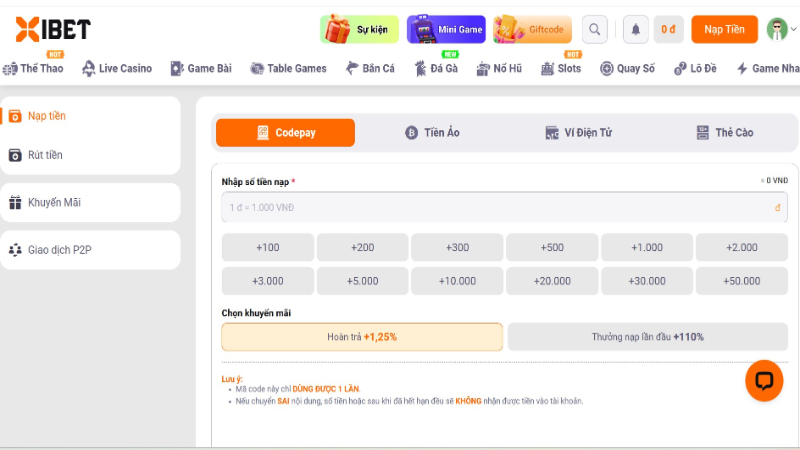This screenshot has height=450, width=800.
Task: Open notifications bell icon
Action: click(636, 30)
